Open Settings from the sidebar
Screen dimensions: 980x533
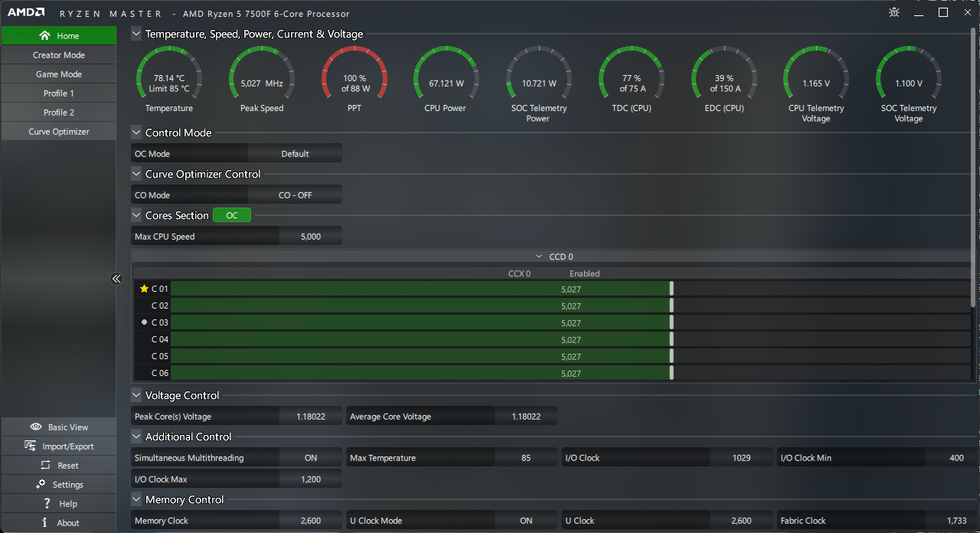click(58, 485)
